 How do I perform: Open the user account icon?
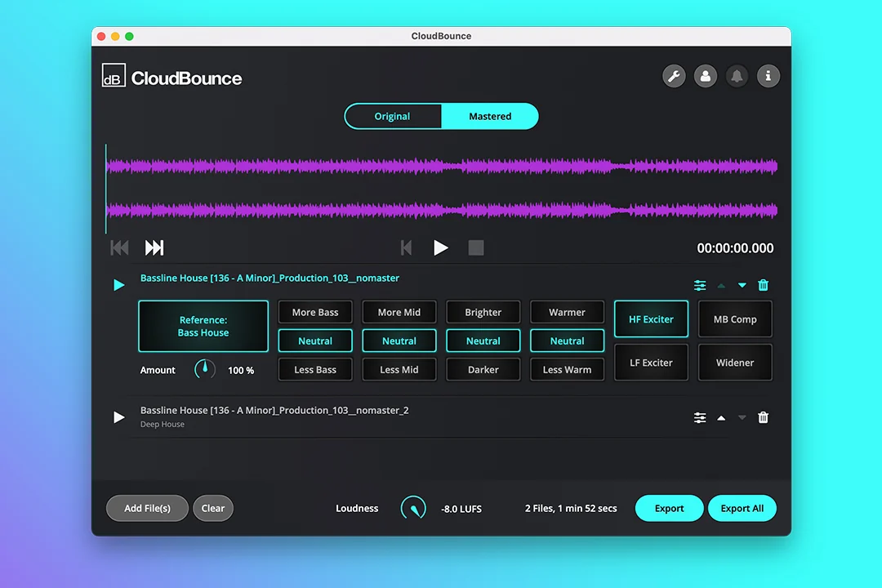(x=706, y=76)
